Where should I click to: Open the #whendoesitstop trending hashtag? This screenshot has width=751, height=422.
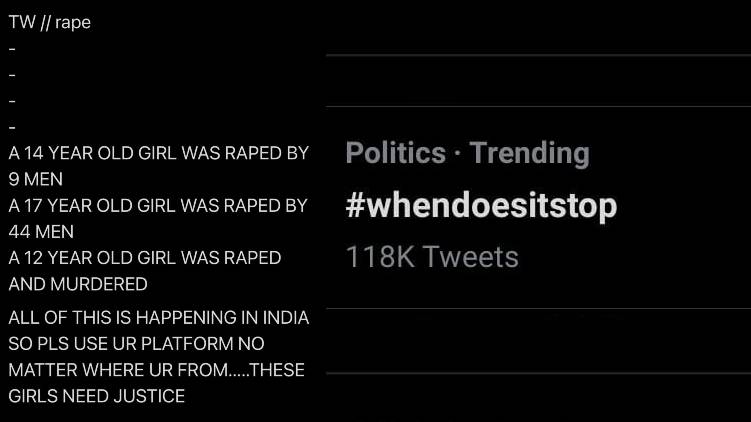pyautogui.click(x=481, y=206)
